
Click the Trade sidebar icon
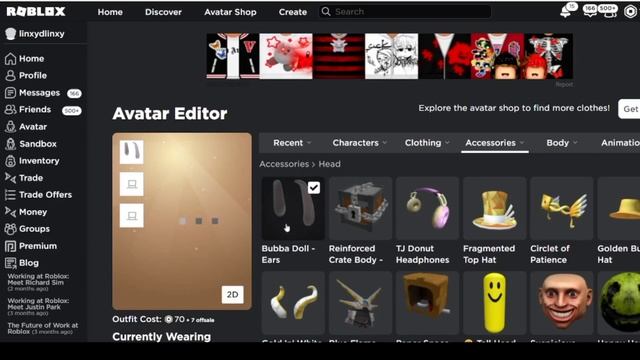click(10, 178)
